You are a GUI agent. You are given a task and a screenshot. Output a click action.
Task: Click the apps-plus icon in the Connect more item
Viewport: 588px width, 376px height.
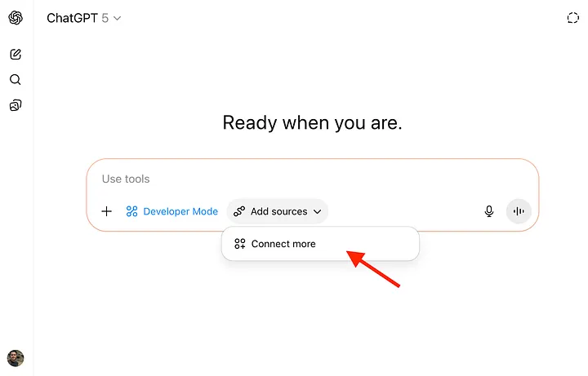pyautogui.click(x=240, y=244)
